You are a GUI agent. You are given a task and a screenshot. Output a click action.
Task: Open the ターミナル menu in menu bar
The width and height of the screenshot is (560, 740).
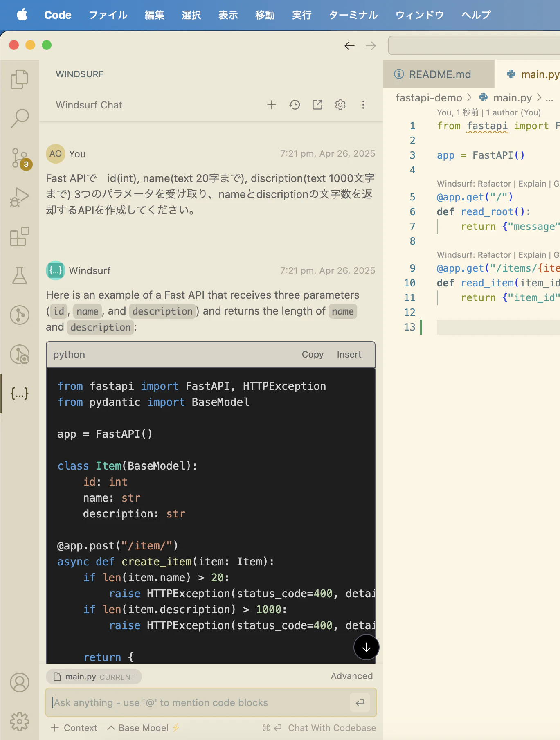tap(353, 15)
